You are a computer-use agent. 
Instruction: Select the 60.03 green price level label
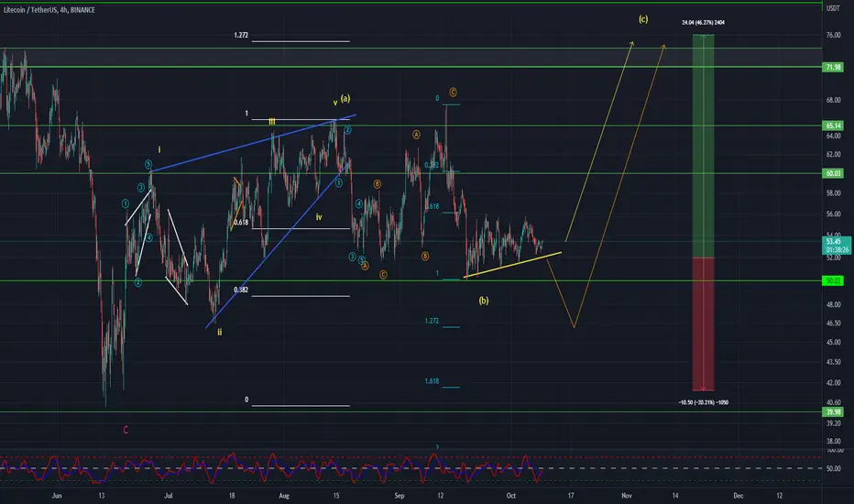(833, 173)
